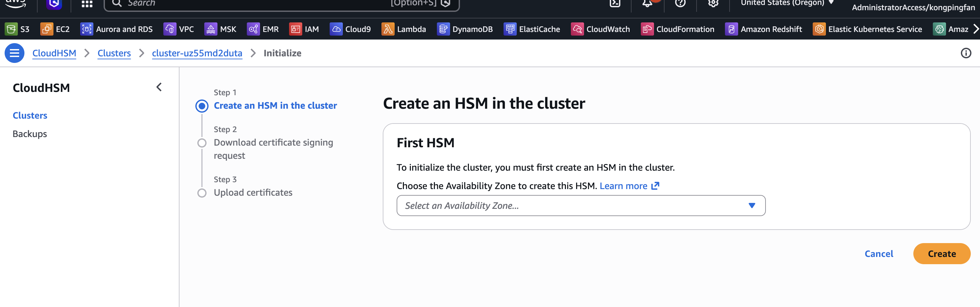
Task: Click the info circle icon at right
Action: pyautogui.click(x=965, y=53)
